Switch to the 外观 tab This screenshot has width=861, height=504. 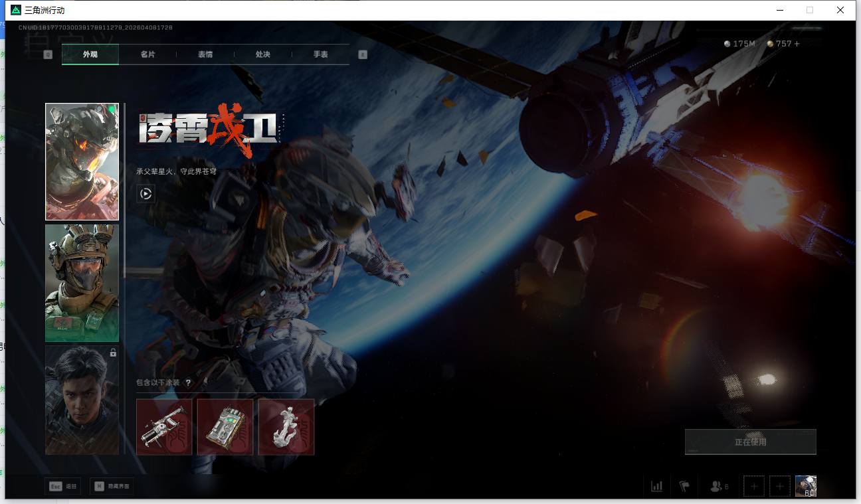tap(90, 54)
